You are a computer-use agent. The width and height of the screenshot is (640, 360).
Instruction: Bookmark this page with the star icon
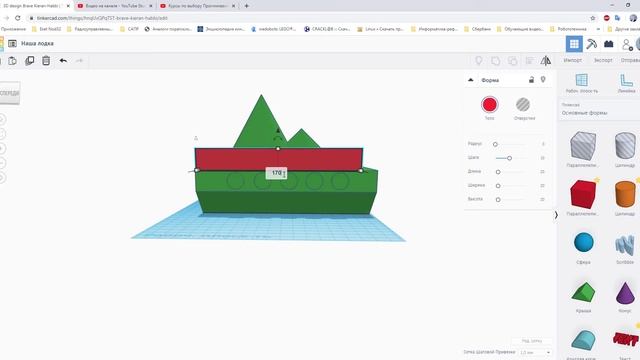click(593, 18)
